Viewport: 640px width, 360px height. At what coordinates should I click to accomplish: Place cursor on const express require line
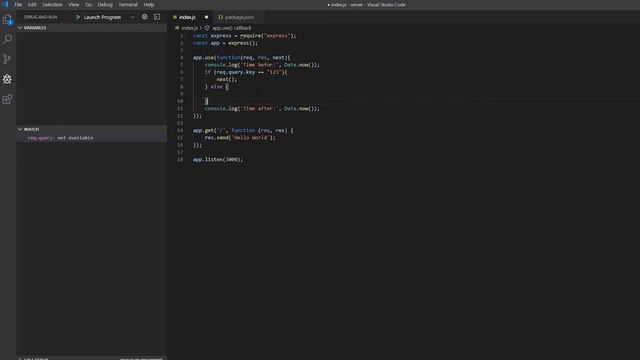pos(244,36)
